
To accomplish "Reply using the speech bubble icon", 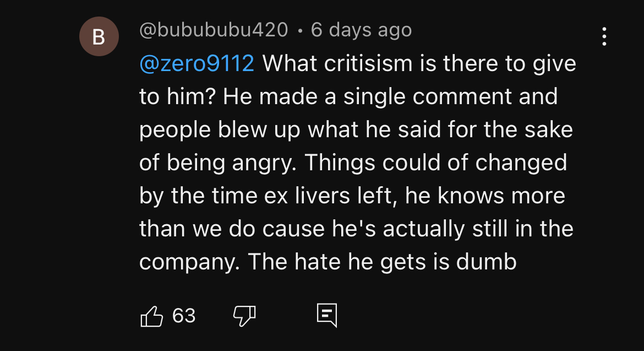I will [327, 315].
